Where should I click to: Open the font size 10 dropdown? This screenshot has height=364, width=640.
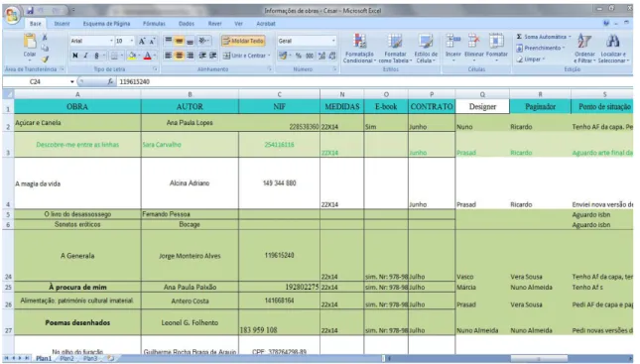pyautogui.click(x=131, y=41)
